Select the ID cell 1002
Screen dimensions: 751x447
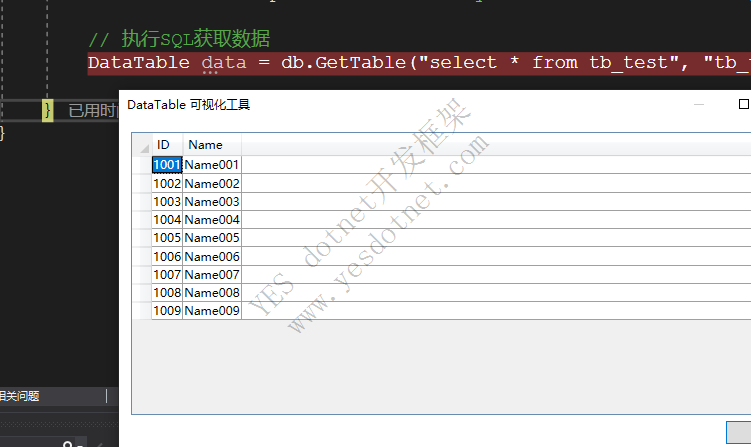click(x=167, y=183)
